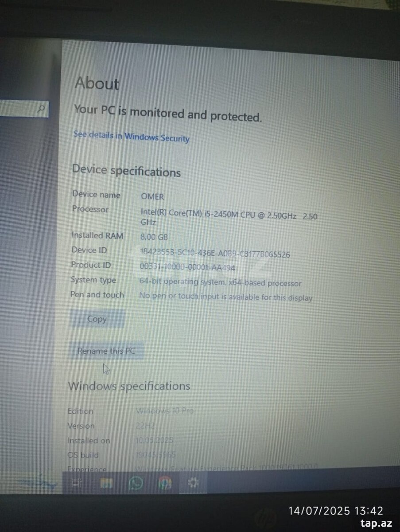Select the Version value 22H2
The image size is (400, 532).
click(x=146, y=426)
